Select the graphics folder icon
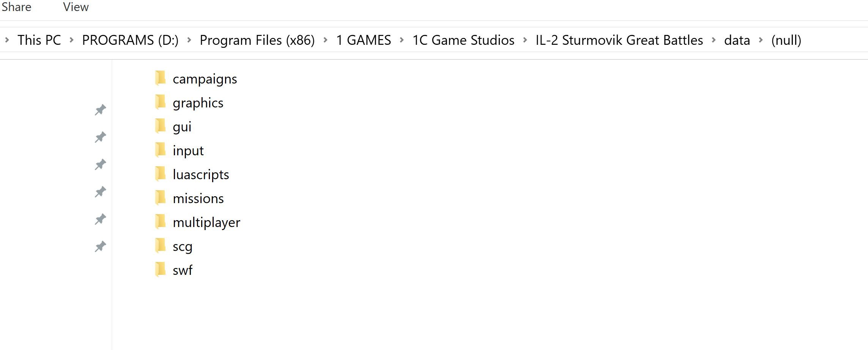This screenshot has height=350, width=868. point(160,102)
